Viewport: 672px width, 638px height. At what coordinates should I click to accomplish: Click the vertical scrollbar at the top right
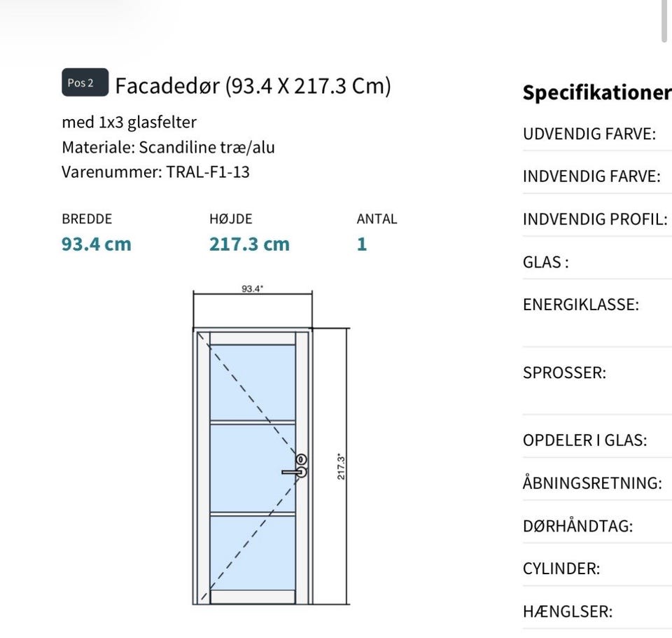[x=664, y=21]
